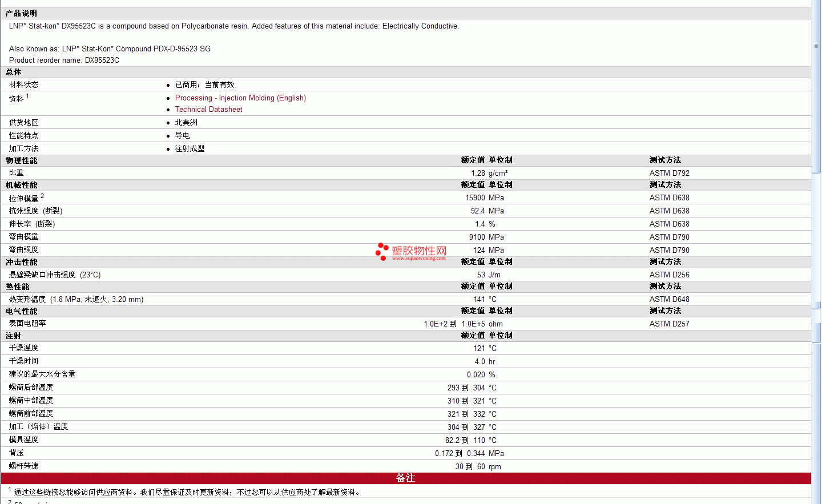This screenshot has width=822, height=504.
Task: Click ASTM D790 in the 弯曲强度 row
Action: (669, 251)
